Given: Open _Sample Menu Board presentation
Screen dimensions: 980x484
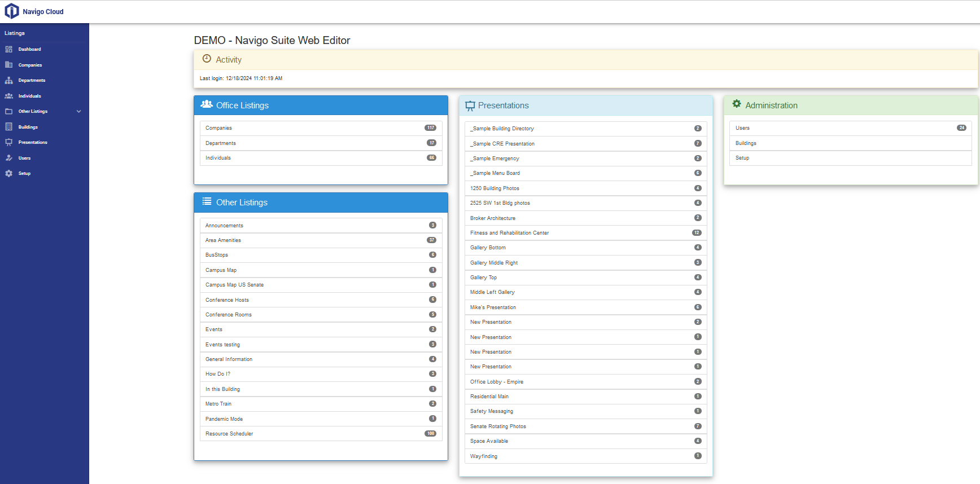Looking at the screenshot, I should click(586, 173).
